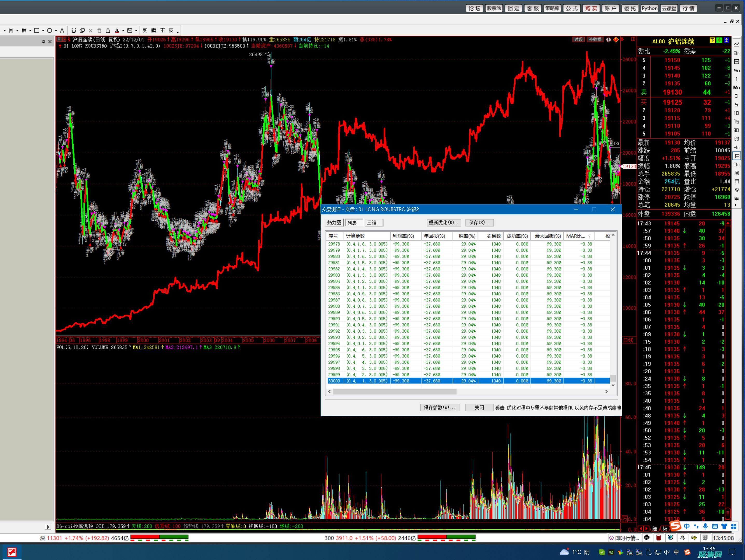Open dropdown arrow next to font color

123,31
